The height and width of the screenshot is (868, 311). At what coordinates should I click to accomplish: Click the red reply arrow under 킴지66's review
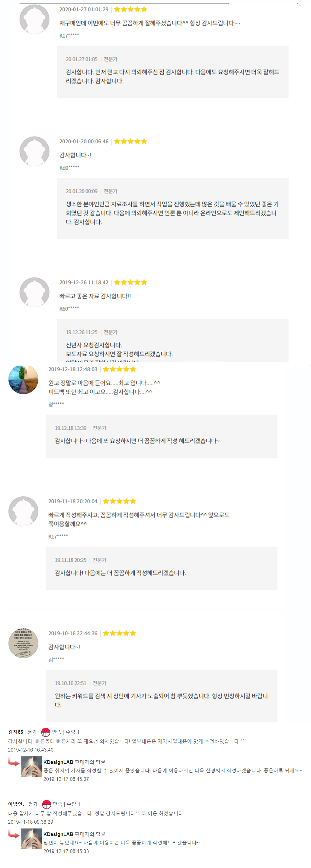(14, 761)
